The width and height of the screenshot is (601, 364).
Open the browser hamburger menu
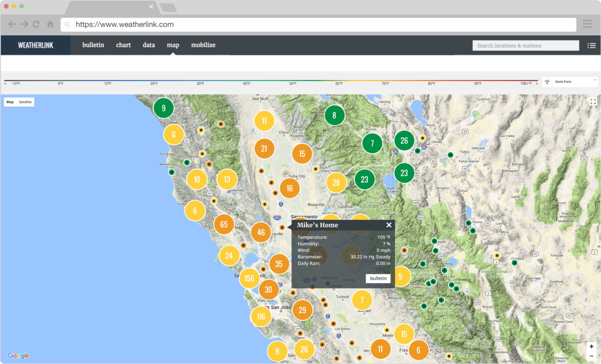point(587,24)
